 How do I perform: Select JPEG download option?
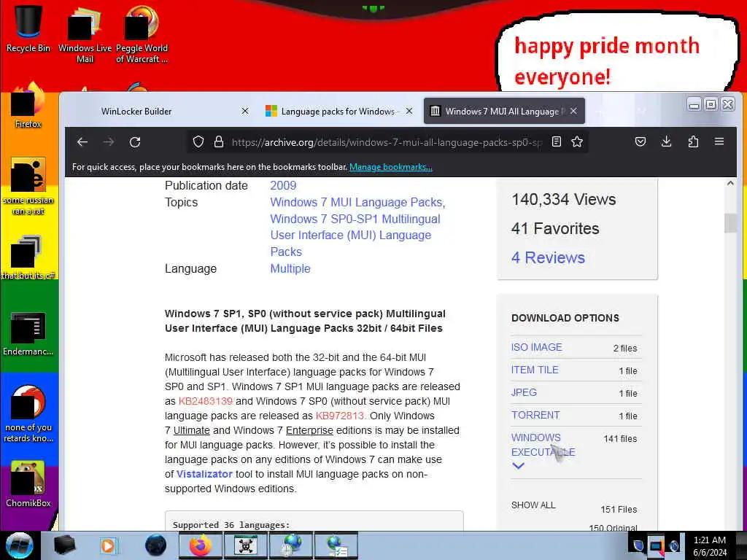(x=524, y=392)
